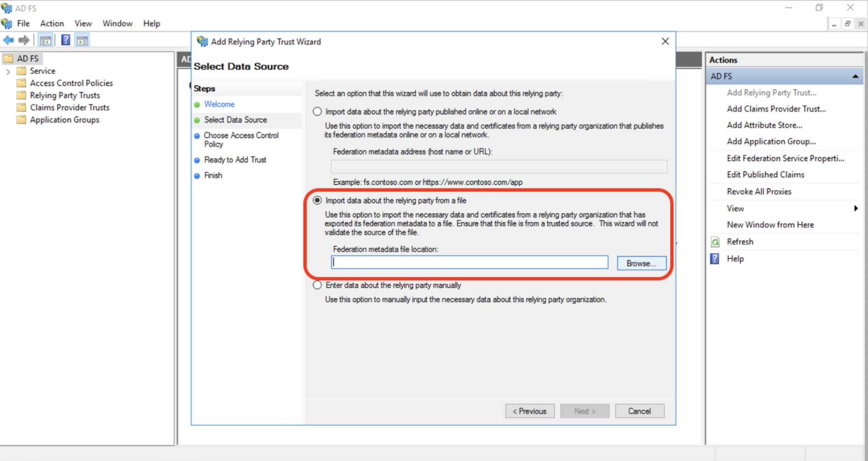Click the Federation metadata address field
The height and width of the screenshot is (461, 868).
(499, 166)
